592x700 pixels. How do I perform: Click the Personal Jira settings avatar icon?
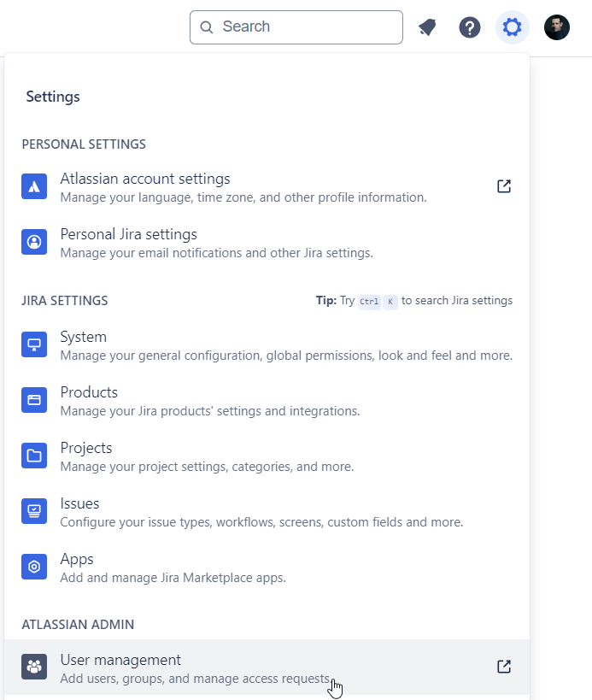[x=34, y=242]
